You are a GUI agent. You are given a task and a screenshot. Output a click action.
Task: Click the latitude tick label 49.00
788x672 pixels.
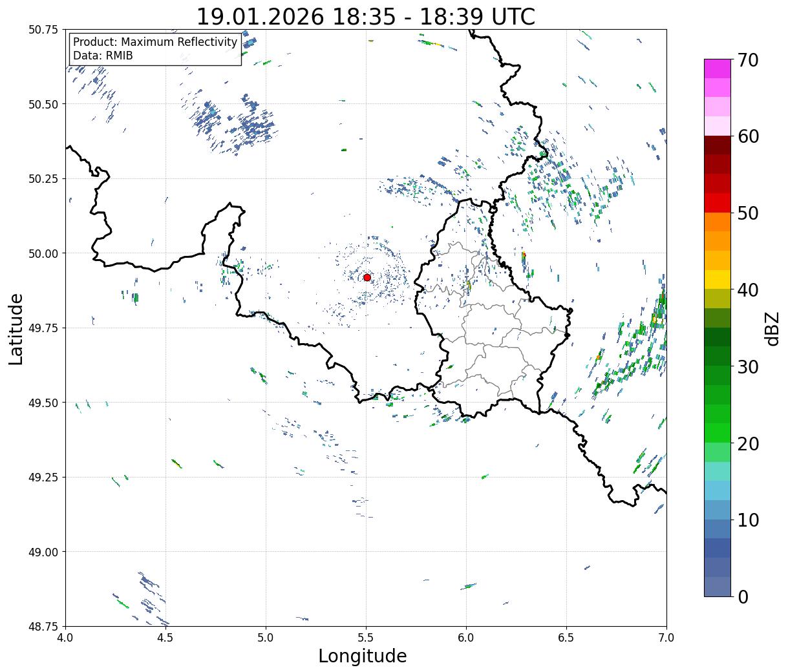[43, 552]
